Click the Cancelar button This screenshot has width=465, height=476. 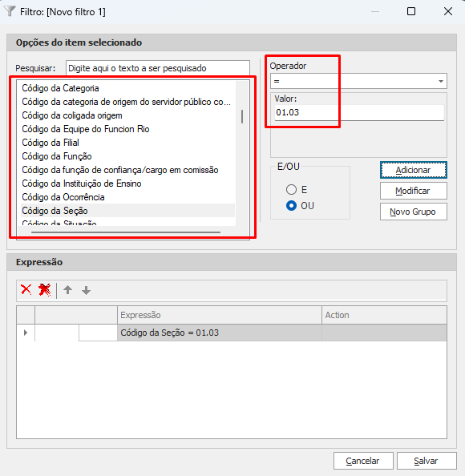point(363,461)
